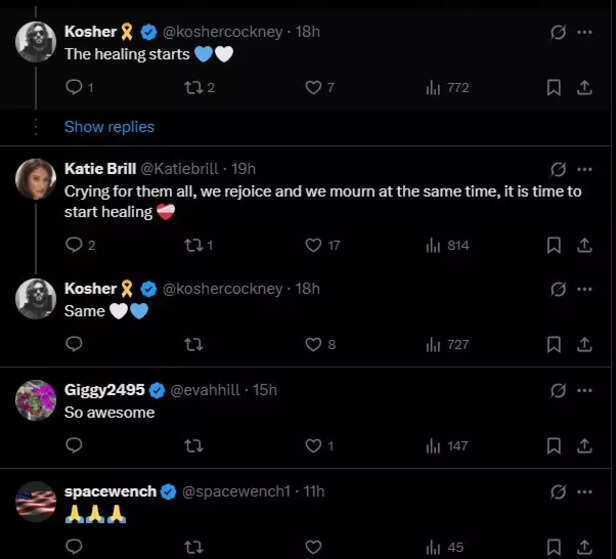Share Kosher's 'Same' tweet
Image resolution: width=616 pixels, height=559 pixels.
[x=584, y=345]
